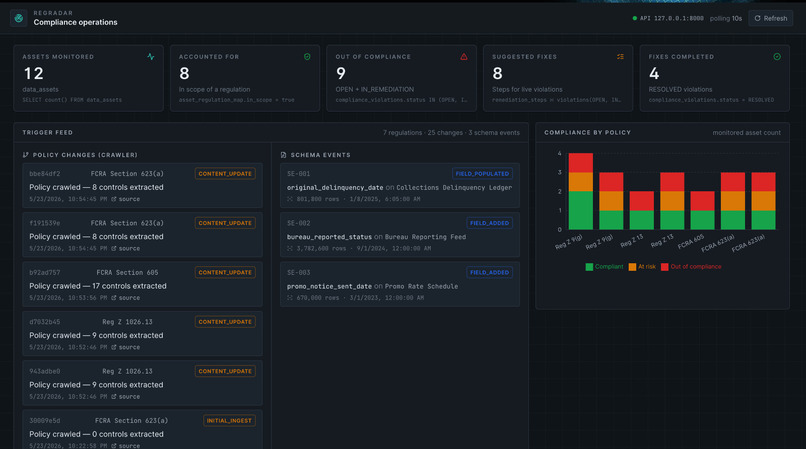Viewport: 806px width, 449px height.
Task: Click the green API status dot
Action: pyautogui.click(x=634, y=18)
